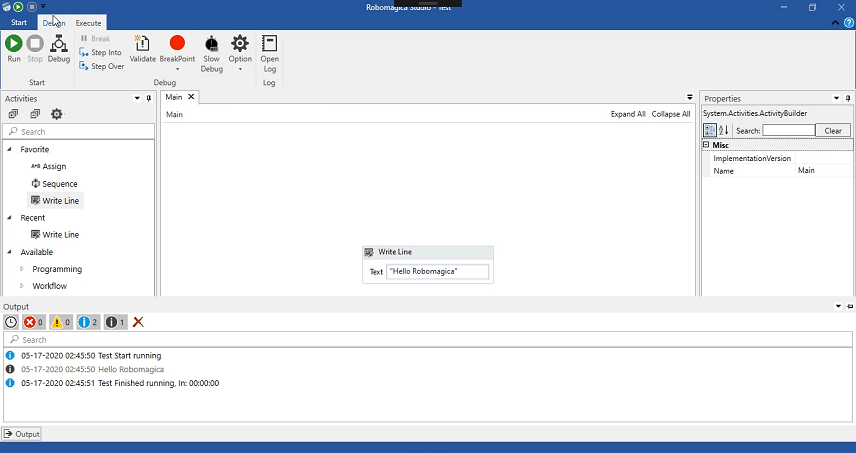
Task: Click Step Into in Debug group
Action: [x=100, y=52]
